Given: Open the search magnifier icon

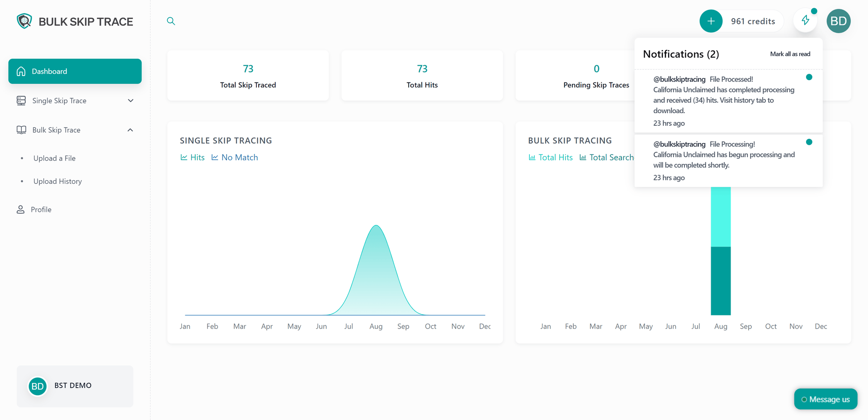Looking at the screenshot, I should [x=171, y=21].
